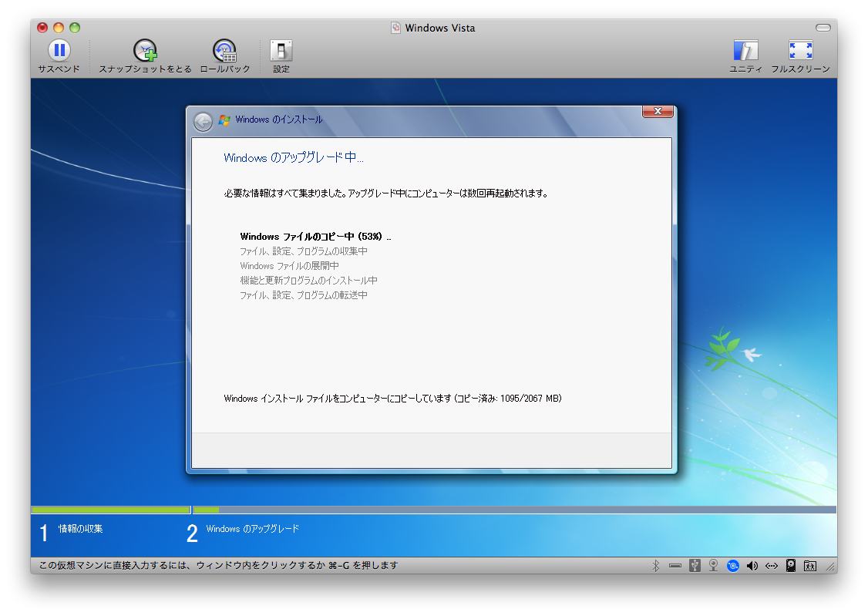This screenshot has width=868, height=616.
Task: Open the Settings (設定) switch icon
Action: coord(281,50)
